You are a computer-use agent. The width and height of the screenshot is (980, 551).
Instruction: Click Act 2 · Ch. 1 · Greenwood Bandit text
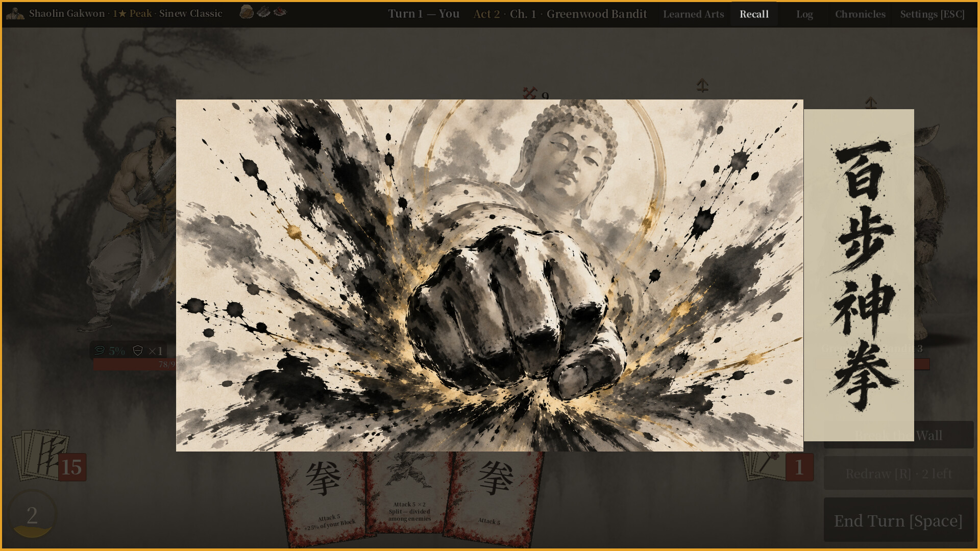coord(560,14)
